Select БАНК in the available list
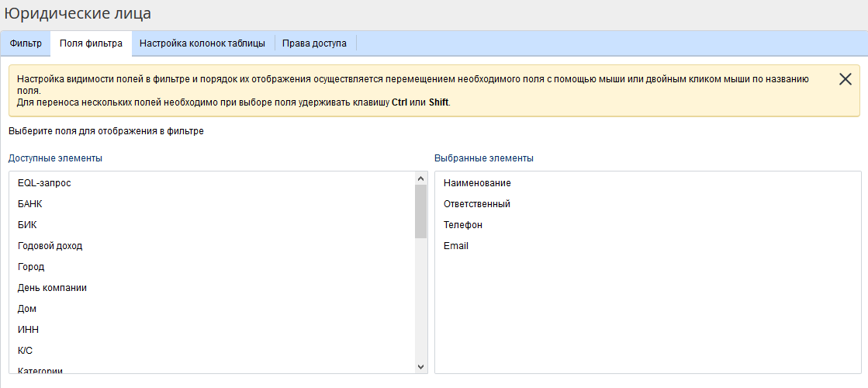868x388 pixels. coord(30,204)
